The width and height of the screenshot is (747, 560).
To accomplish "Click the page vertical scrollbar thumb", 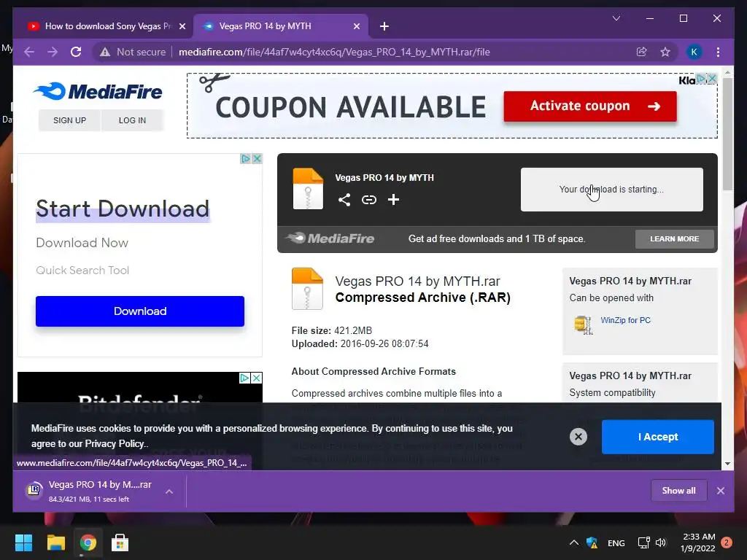I will tap(727, 134).
